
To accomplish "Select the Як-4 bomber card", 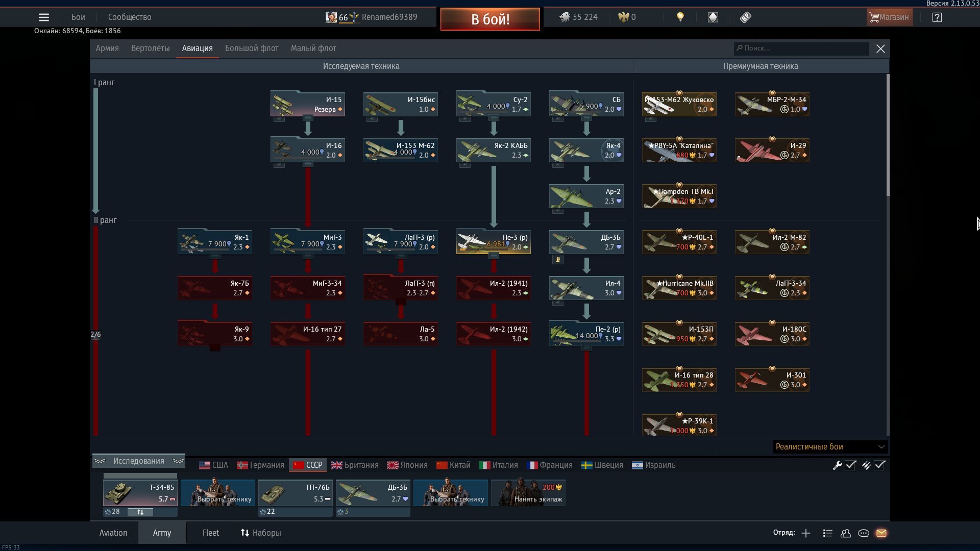I will 586,151.
